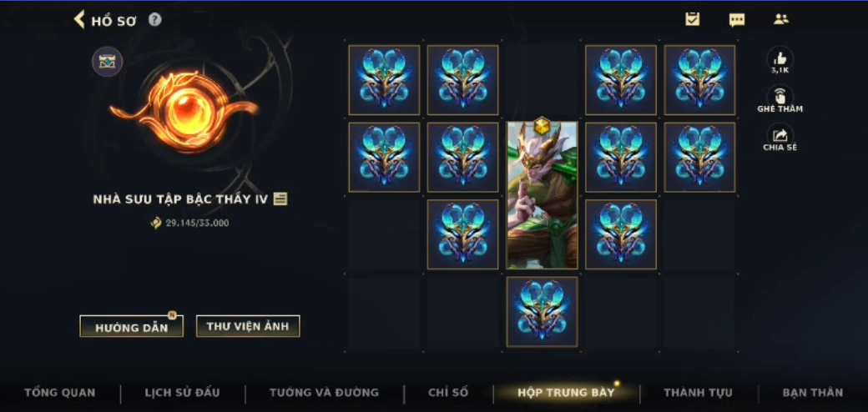868x412 pixels.
Task: Select the Bạn Thân tab
Action: pos(813,393)
